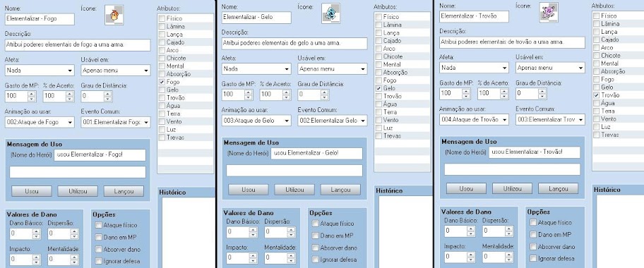The height and width of the screenshot is (268, 644).
Task: Click Usou button in the Trovão panel
Action: [466, 188]
